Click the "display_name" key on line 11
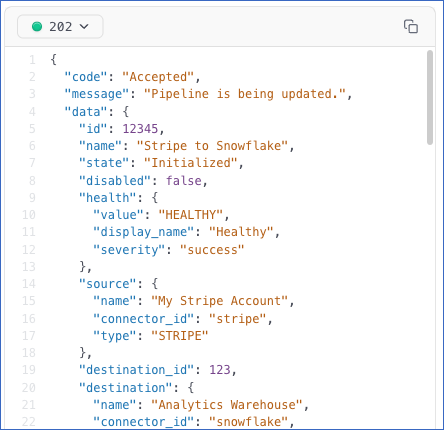 144,232
